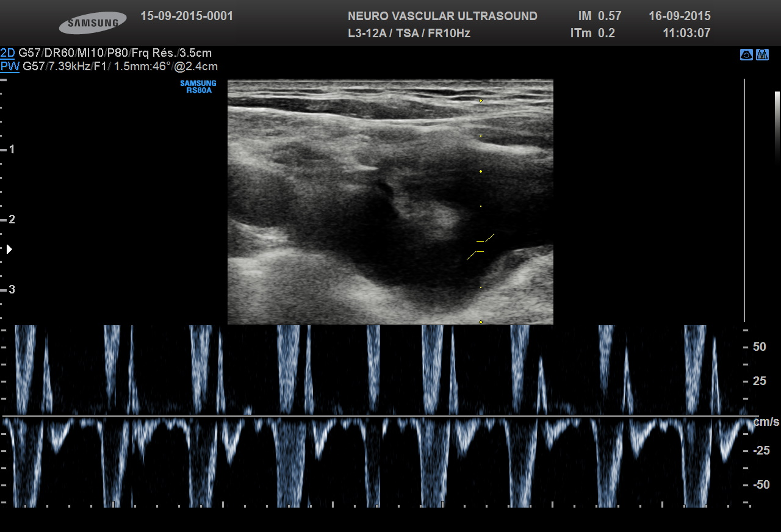Image resolution: width=781 pixels, height=532 pixels.
Task: Click the IM 0.57 mechanical index value
Action: coord(599,16)
